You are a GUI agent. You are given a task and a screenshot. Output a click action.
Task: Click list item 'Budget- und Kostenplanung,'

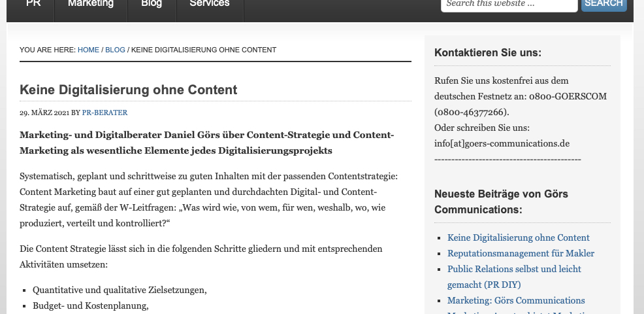[x=90, y=305]
